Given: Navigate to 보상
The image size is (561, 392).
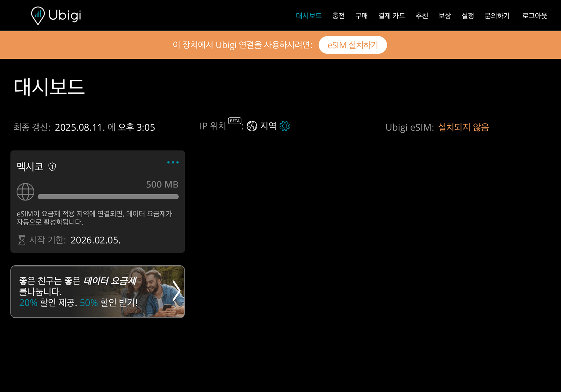Looking at the screenshot, I should [x=445, y=16].
